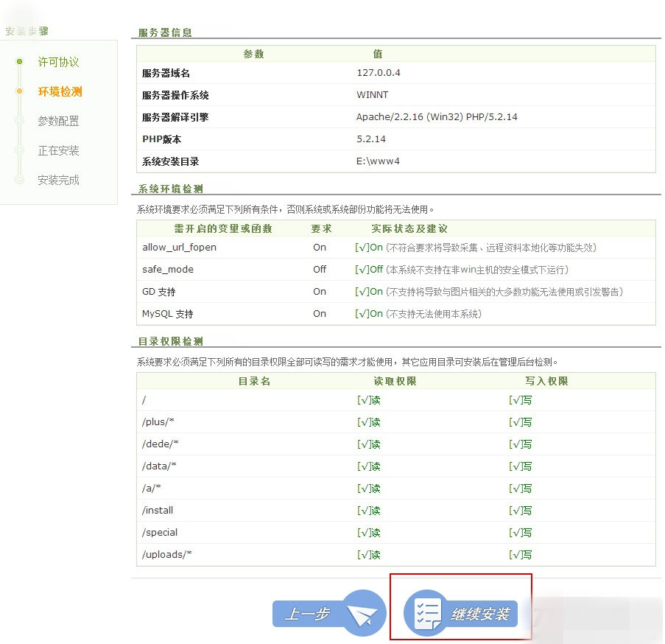This screenshot has width=665, height=644.
Task: Click the checklist icon on 继续安装
Action: [427, 614]
